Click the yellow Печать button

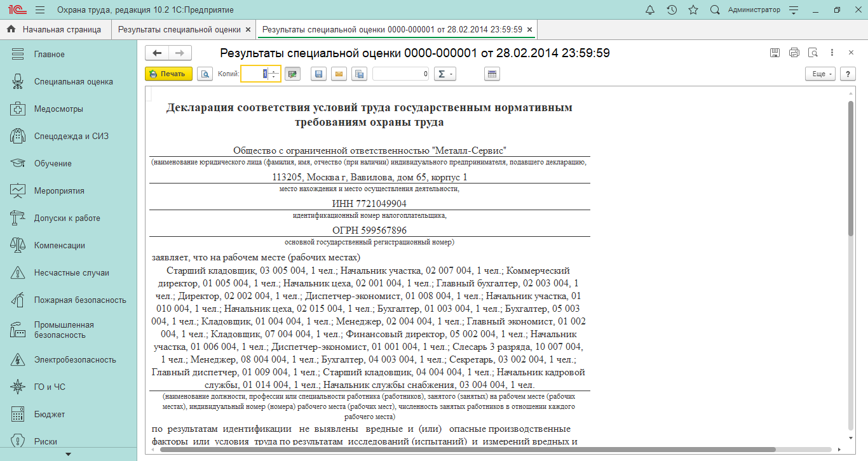(x=168, y=74)
